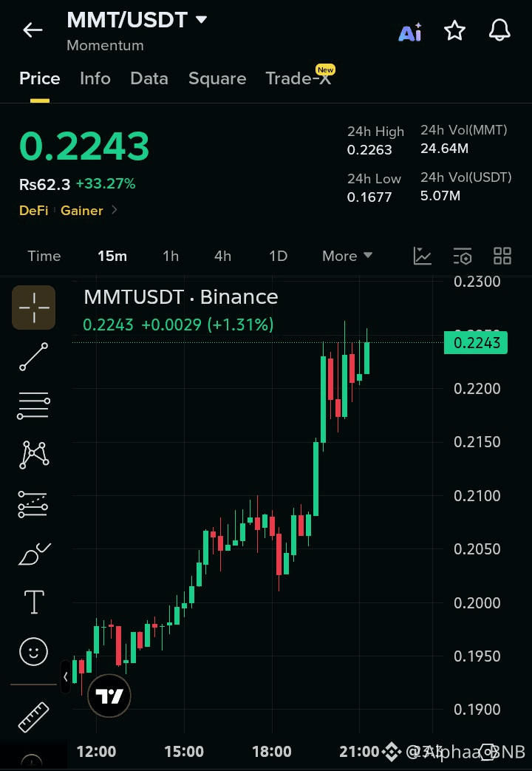
Task: Tap the MMTUSDT · Binance chart title
Action: [x=181, y=297]
